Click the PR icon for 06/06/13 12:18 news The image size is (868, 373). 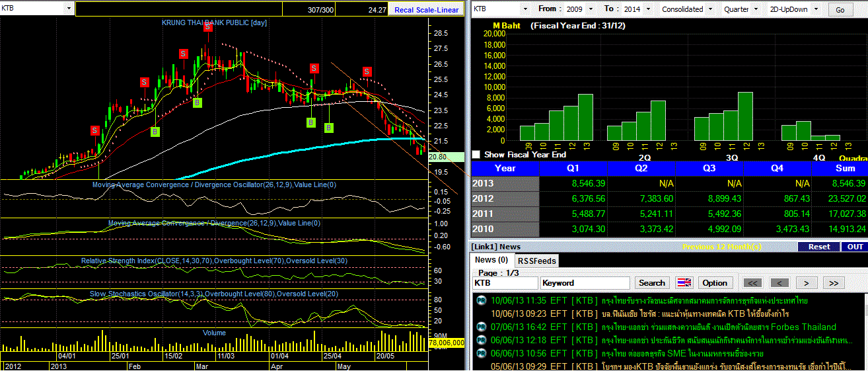pos(480,340)
